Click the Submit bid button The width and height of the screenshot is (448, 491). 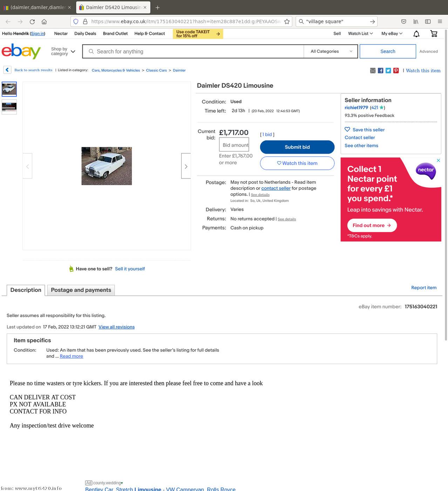point(297,147)
